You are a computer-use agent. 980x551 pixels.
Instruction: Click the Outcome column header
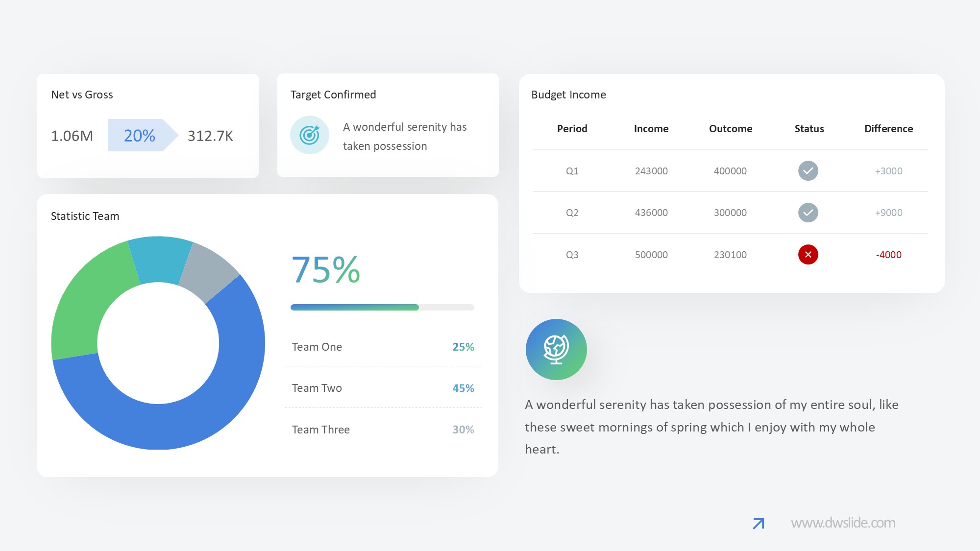[730, 129]
